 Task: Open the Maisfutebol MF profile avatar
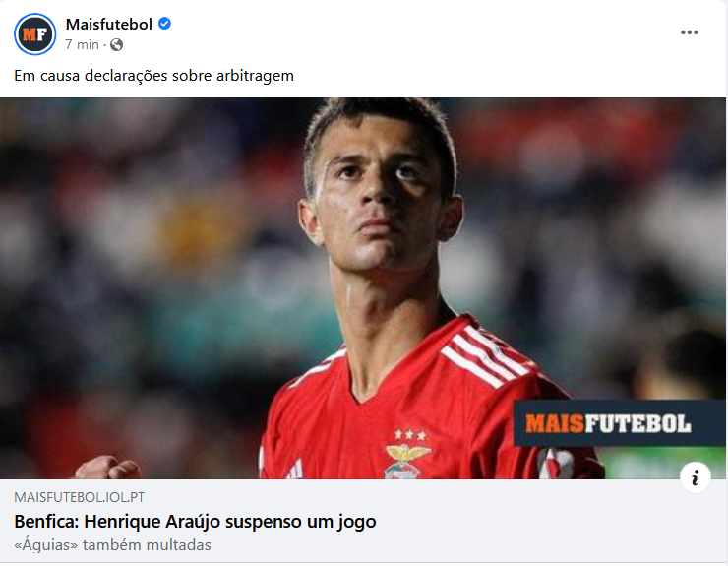[34, 34]
